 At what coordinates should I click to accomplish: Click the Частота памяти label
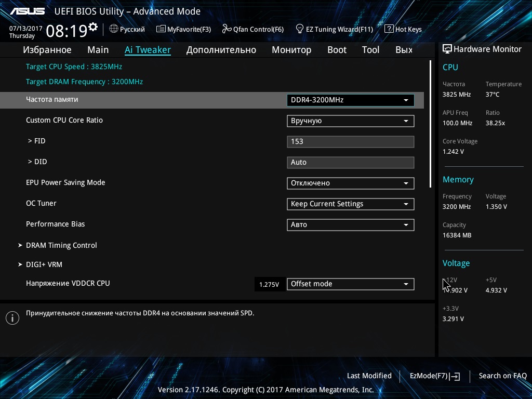coord(52,99)
